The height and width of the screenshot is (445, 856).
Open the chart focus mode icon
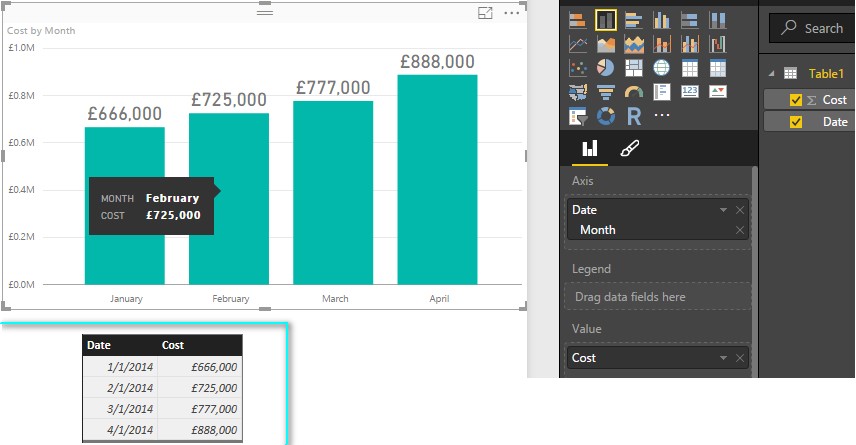click(x=485, y=13)
